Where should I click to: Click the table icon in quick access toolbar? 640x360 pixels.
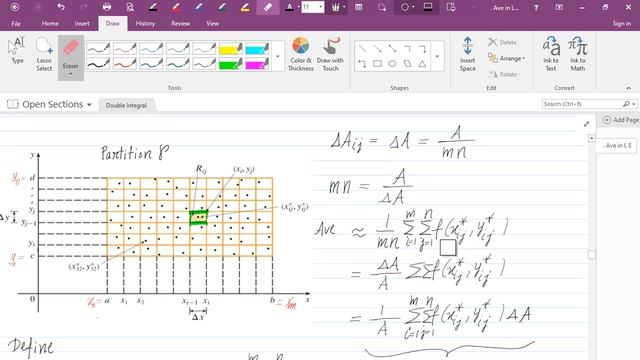point(359,7)
